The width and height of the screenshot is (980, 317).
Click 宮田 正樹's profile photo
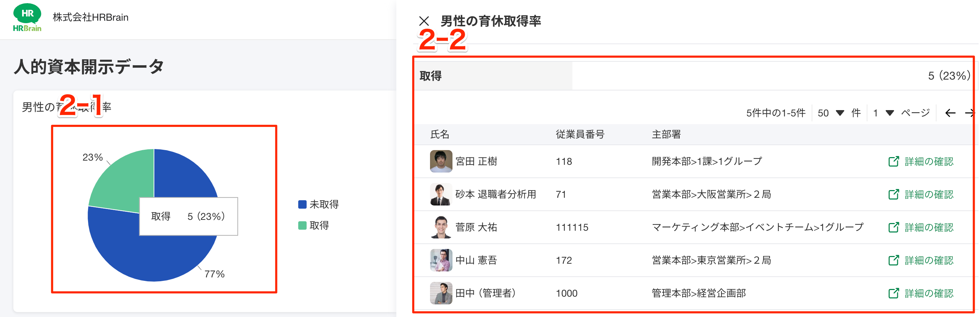tap(441, 161)
